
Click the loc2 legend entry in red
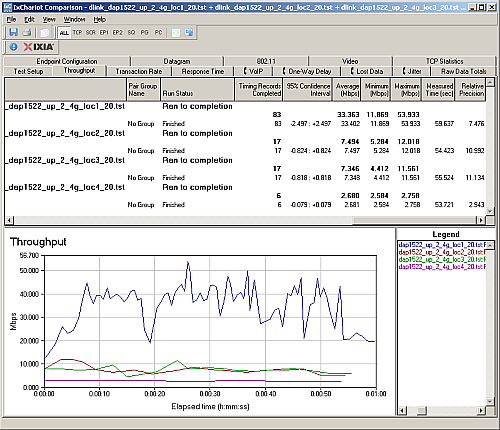coord(442,252)
